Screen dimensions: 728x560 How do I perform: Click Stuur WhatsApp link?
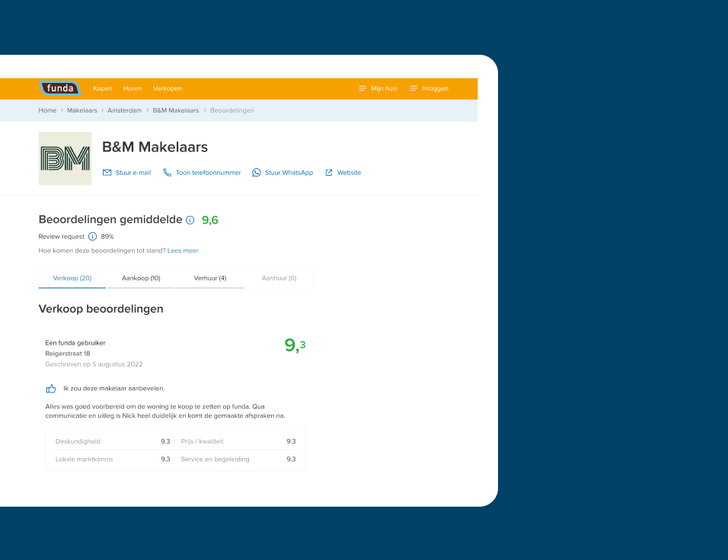coord(289,173)
